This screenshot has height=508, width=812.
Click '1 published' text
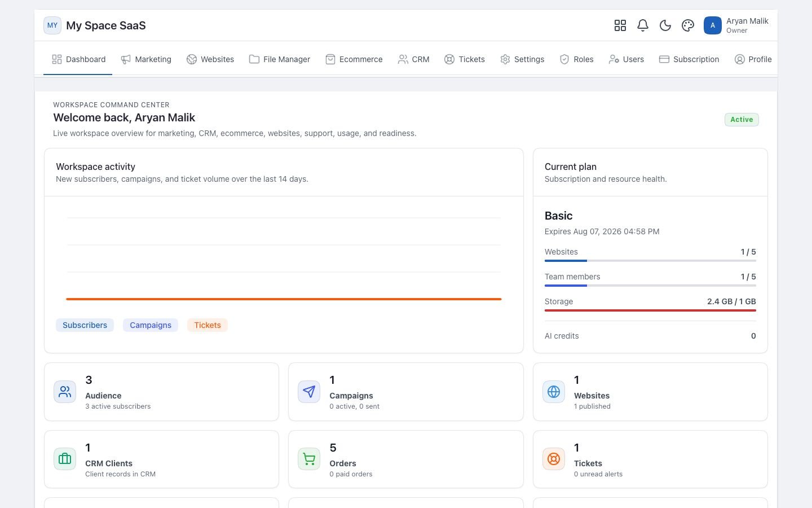(592, 406)
